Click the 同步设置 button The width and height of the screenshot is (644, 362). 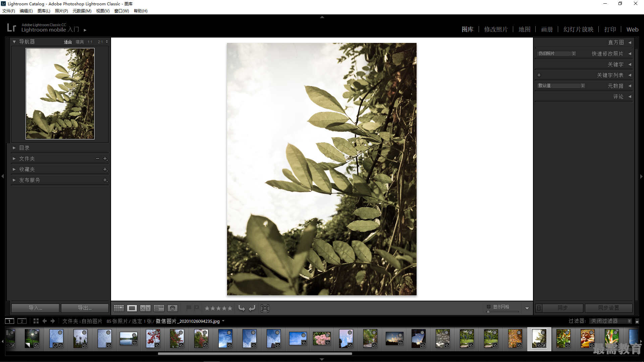pyautogui.click(x=608, y=308)
